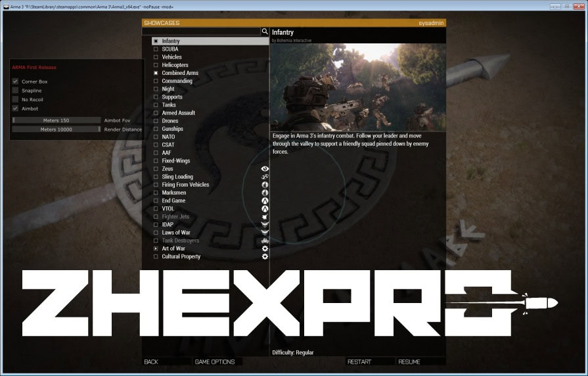Select the Helicopters showcase in the list
The height and width of the screenshot is (376, 588).
tap(175, 65)
